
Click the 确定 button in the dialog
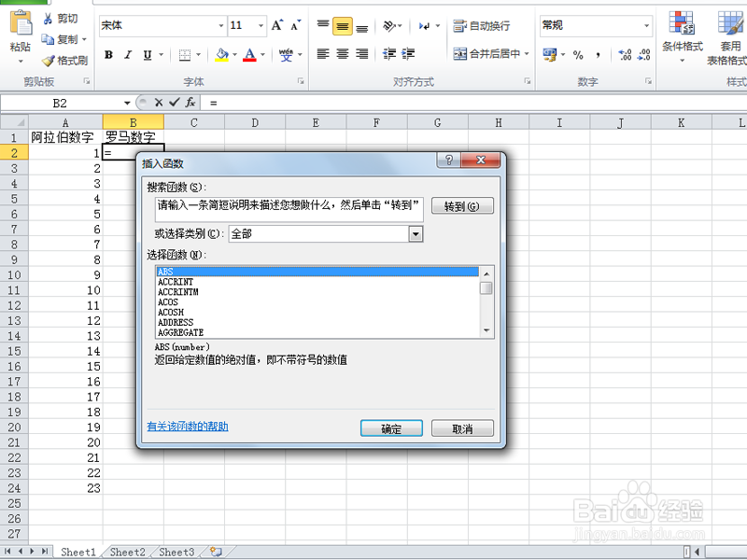click(389, 427)
